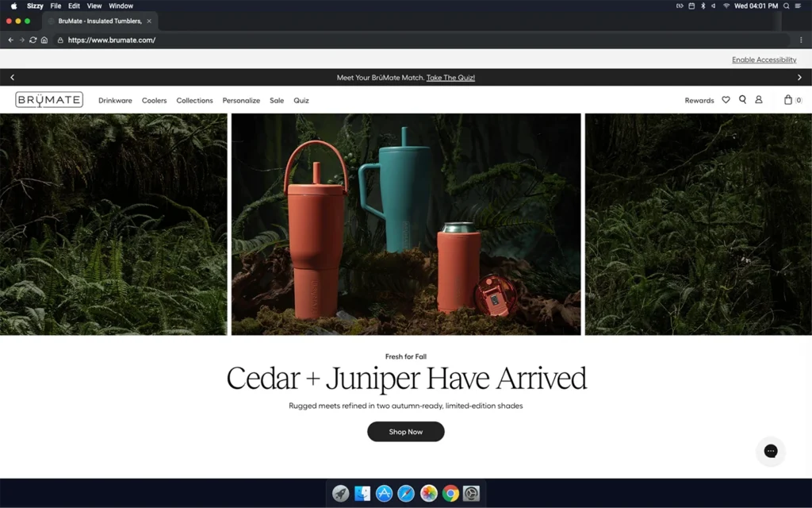Click the URL address bar field

396,40
